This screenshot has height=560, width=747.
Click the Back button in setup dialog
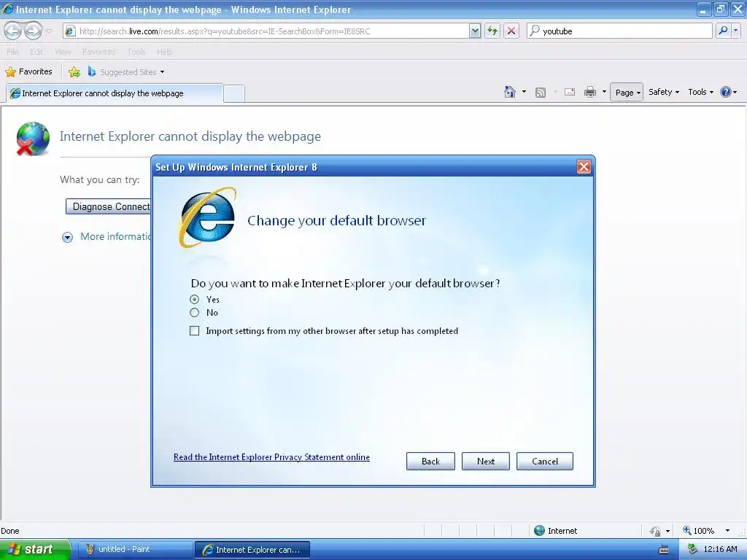430,461
